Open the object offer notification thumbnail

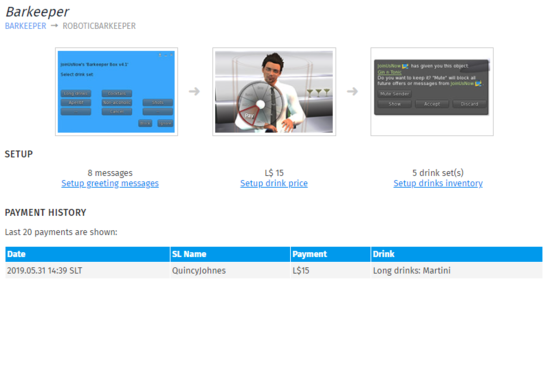tap(432, 92)
